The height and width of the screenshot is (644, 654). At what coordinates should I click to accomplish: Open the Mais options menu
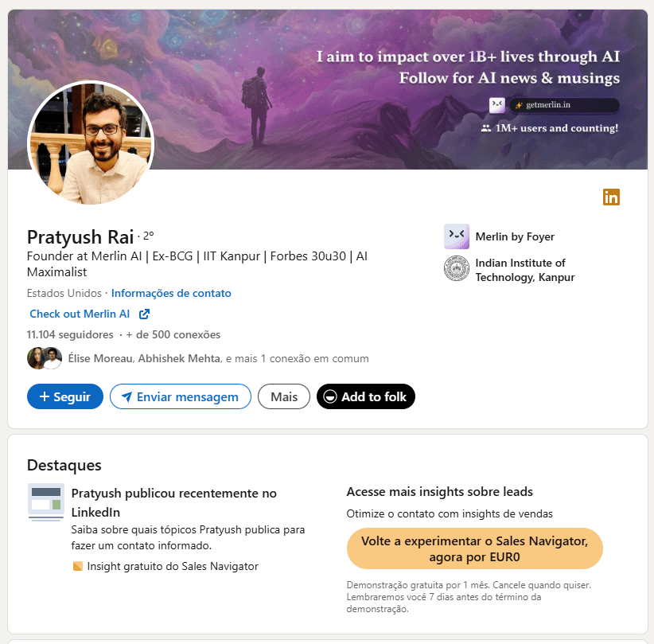click(284, 396)
